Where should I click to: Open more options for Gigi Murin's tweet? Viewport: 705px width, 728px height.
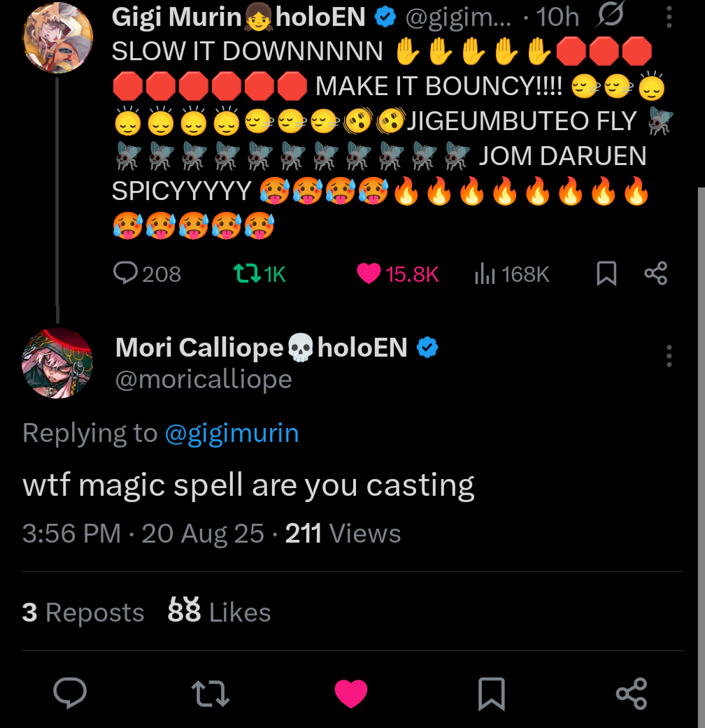point(669,18)
